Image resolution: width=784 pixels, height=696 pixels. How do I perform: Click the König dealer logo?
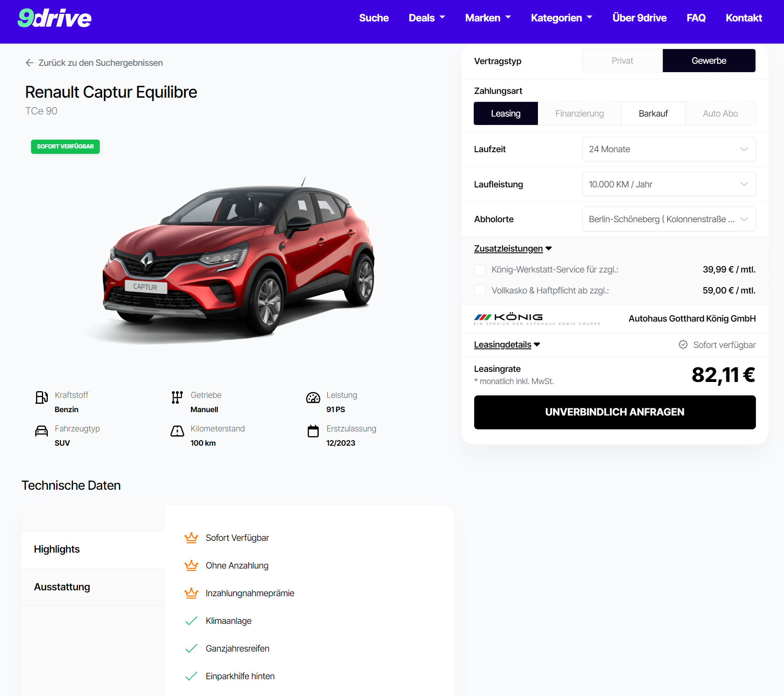(537, 319)
